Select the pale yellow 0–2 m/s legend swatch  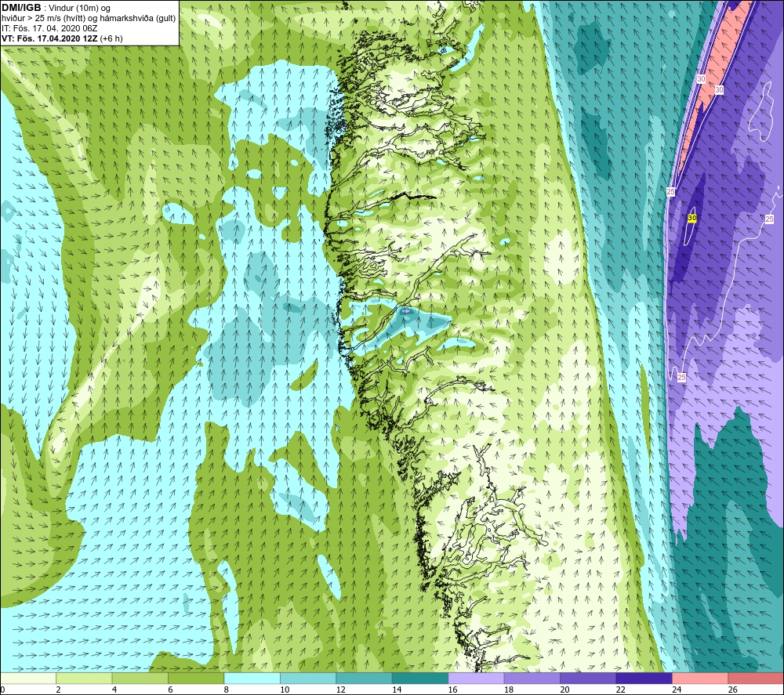point(28,678)
